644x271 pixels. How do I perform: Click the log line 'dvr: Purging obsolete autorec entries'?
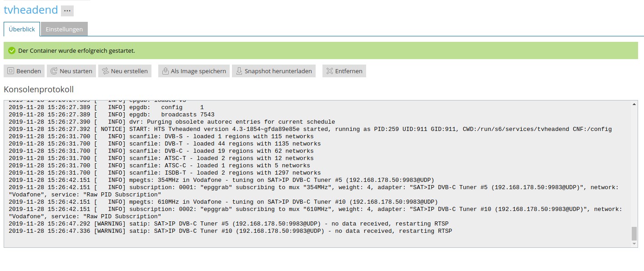coord(172,122)
